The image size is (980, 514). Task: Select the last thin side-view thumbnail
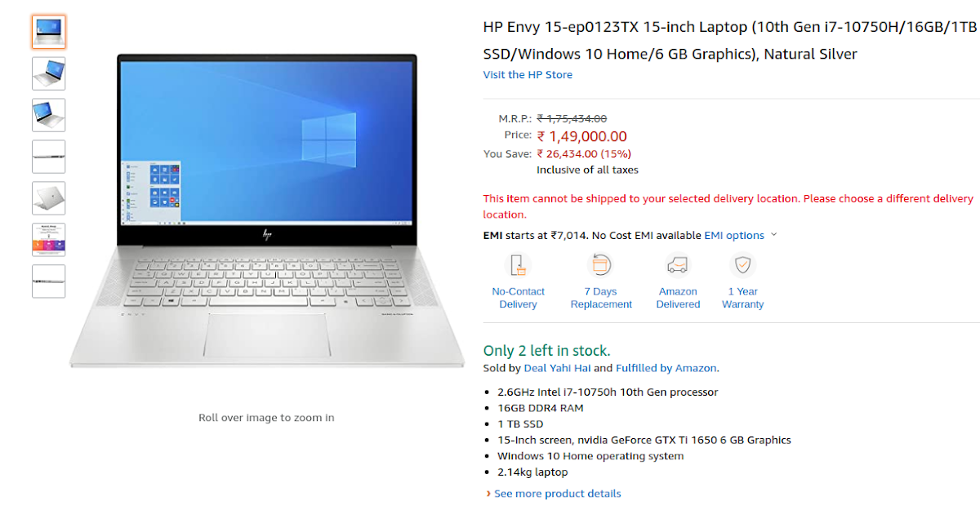coord(49,281)
